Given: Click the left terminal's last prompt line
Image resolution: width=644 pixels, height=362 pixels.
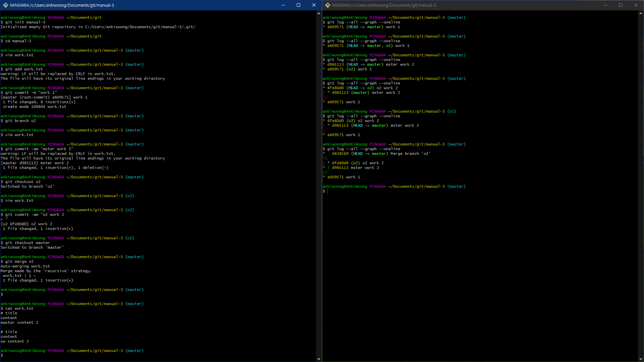Looking at the screenshot, I should [3, 355].
